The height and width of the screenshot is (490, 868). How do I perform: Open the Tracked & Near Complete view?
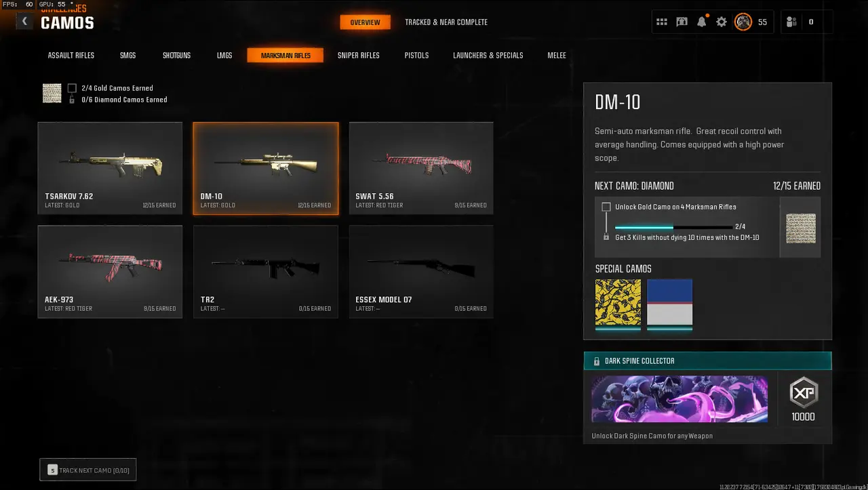(446, 22)
